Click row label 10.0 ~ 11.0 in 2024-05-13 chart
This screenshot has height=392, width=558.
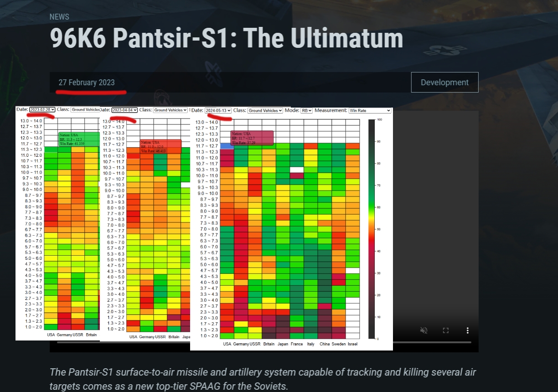click(206, 175)
